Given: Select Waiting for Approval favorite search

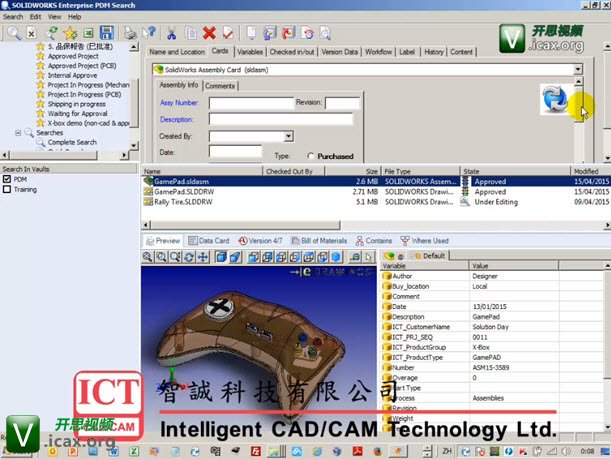Looking at the screenshot, I should [78, 114].
